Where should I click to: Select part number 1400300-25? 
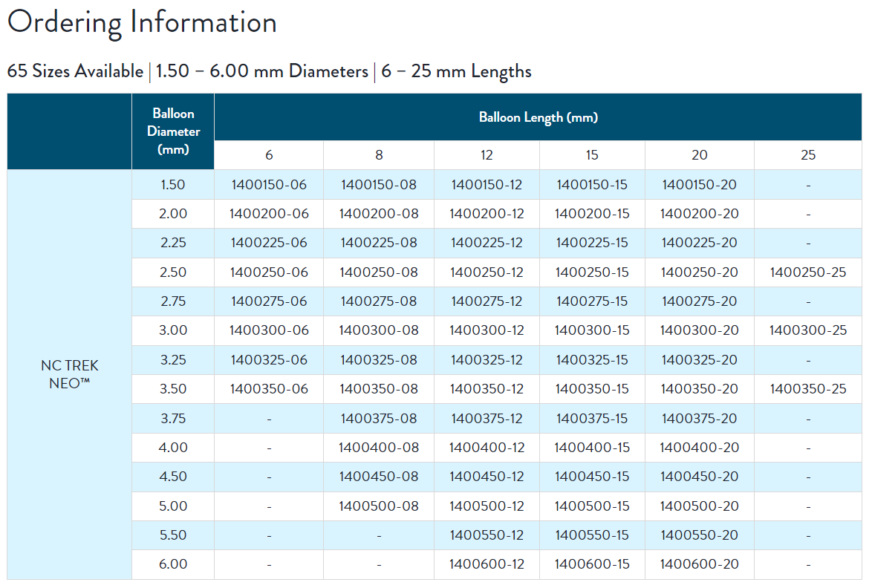[x=808, y=330]
